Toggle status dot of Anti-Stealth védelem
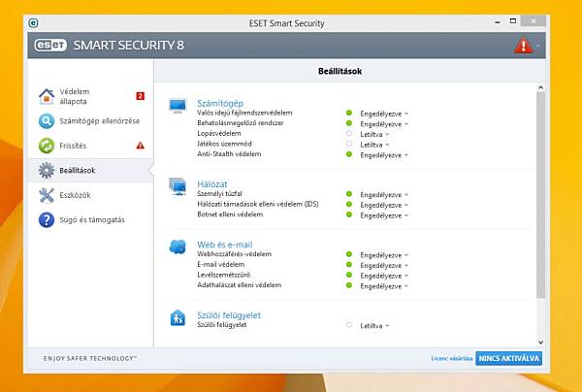The width and height of the screenshot is (582, 392). [349, 154]
